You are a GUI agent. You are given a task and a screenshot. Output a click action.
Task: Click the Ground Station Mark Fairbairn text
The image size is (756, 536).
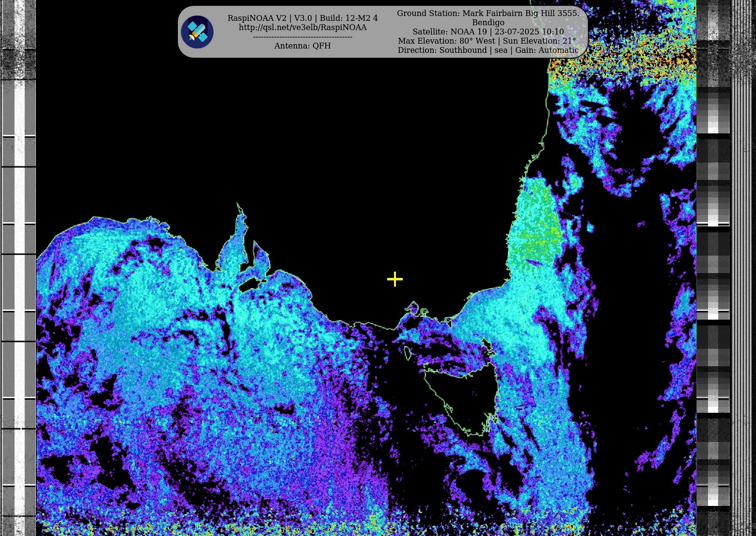(x=488, y=13)
